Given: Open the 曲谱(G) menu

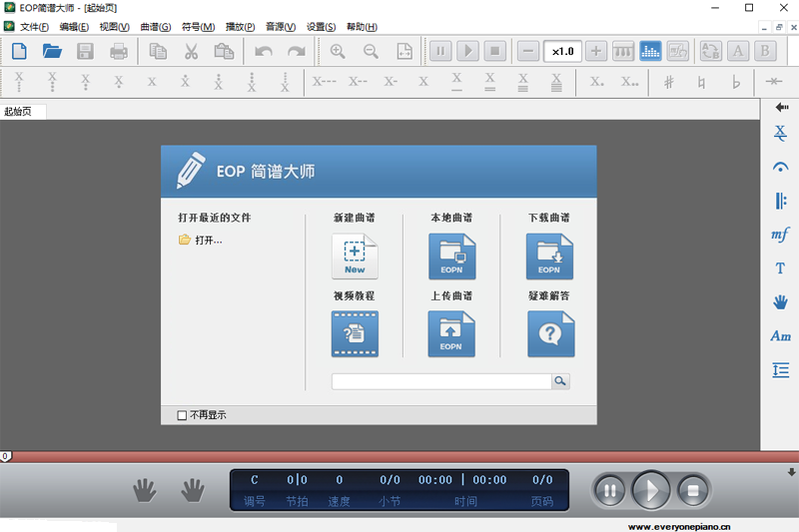Looking at the screenshot, I should click(155, 27).
